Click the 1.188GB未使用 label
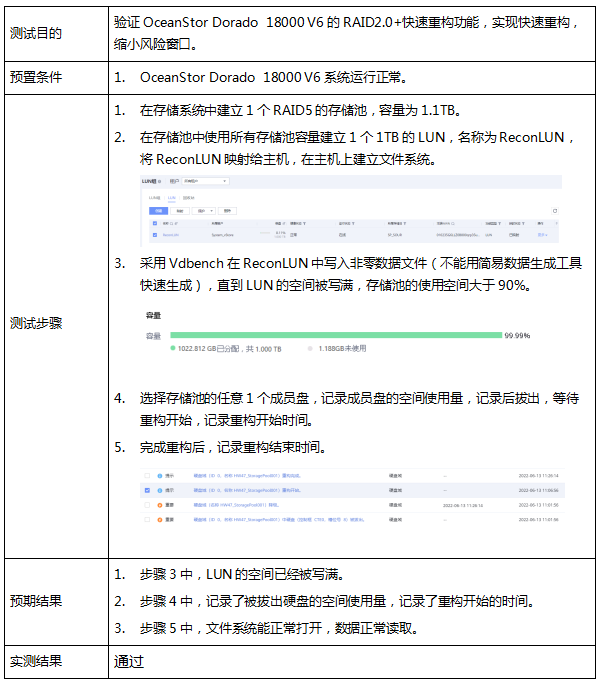 [x=342, y=349]
